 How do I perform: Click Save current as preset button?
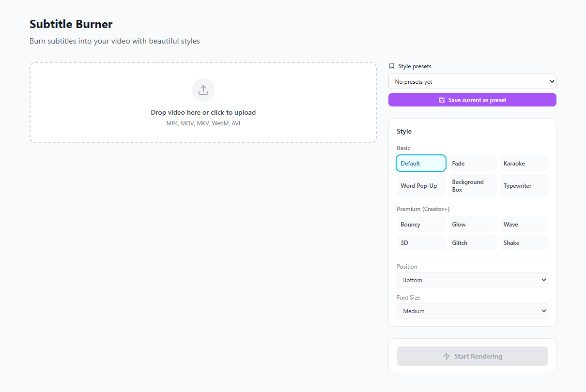(x=472, y=100)
